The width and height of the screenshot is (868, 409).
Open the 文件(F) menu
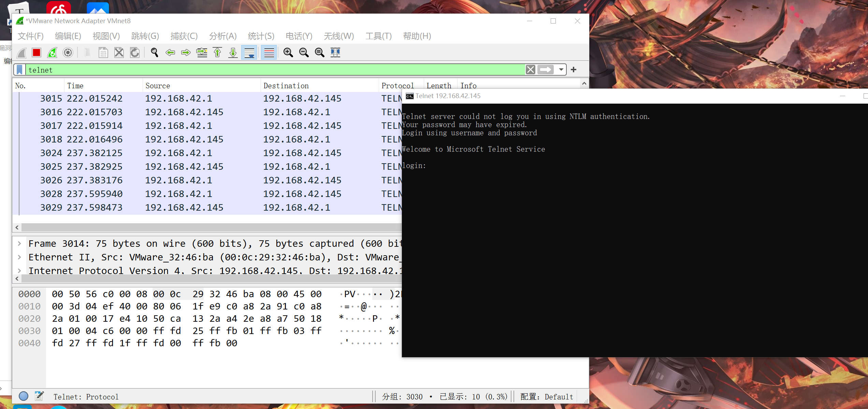click(31, 36)
